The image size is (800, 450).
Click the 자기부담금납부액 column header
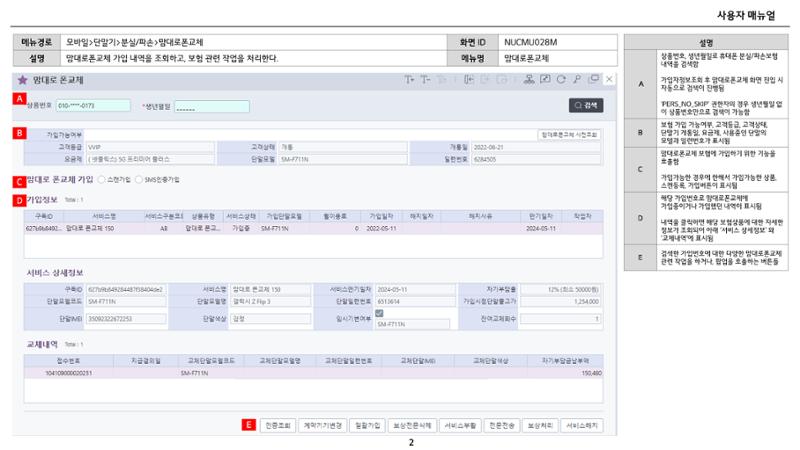click(565, 361)
